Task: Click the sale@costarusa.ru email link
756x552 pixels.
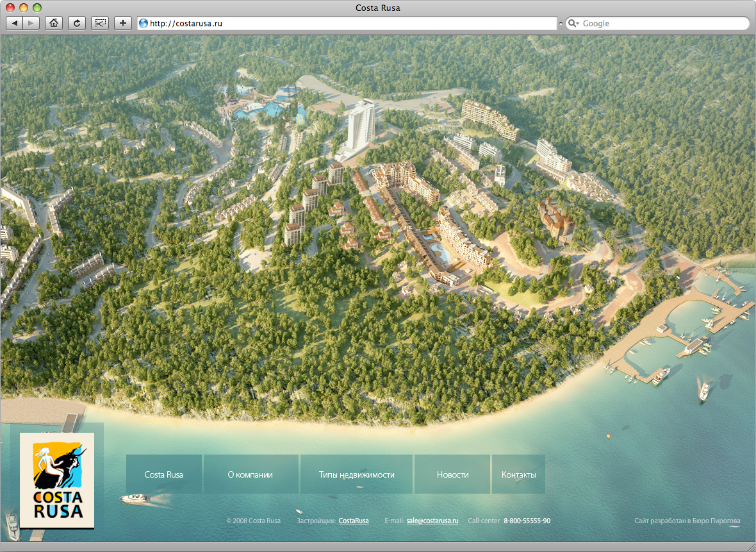Action: [432, 521]
